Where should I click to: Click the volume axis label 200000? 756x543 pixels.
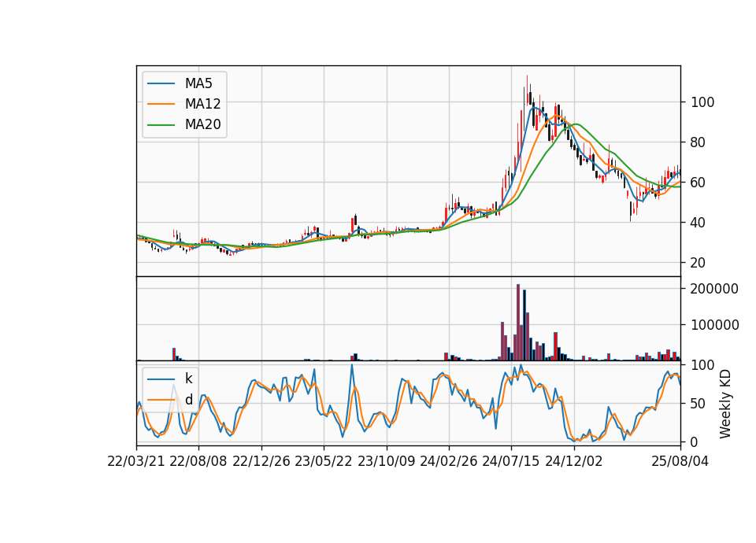(x=714, y=289)
